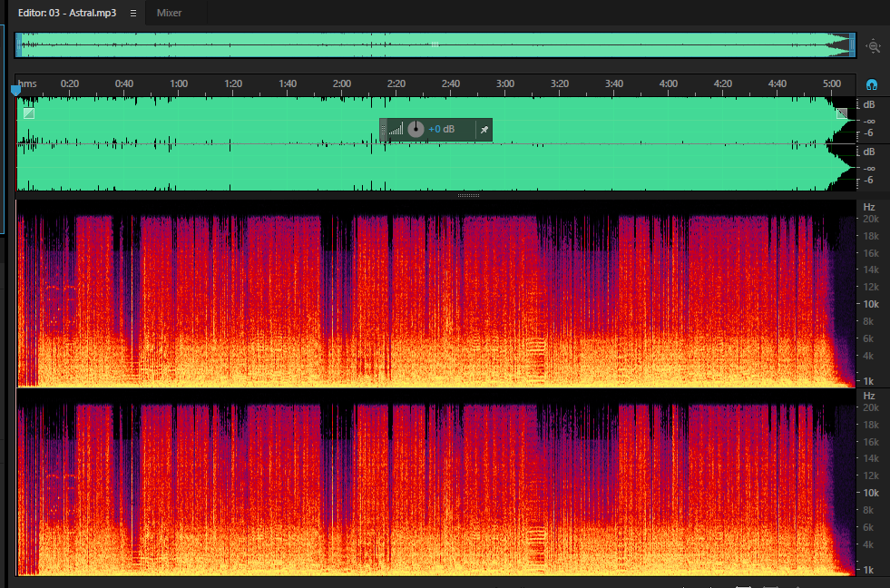Viewport: 890px width, 588px height.
Task: Click the center grip of the overview navigator
Action: [x=435, y=44]
